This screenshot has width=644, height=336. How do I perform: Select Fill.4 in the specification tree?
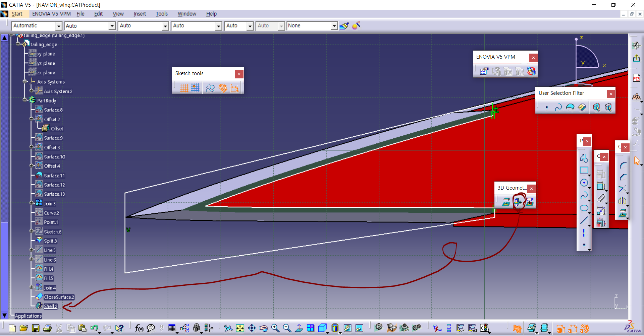49,269
